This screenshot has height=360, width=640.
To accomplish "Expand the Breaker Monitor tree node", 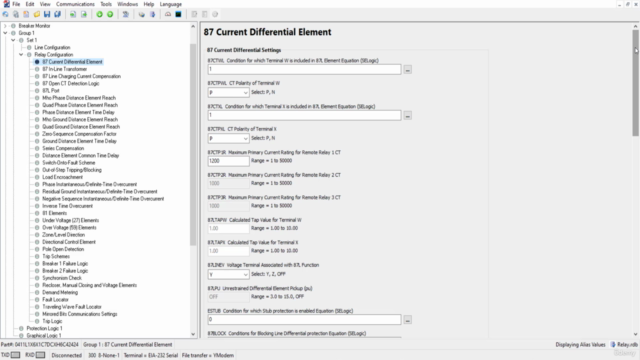I will click(5, 26).
